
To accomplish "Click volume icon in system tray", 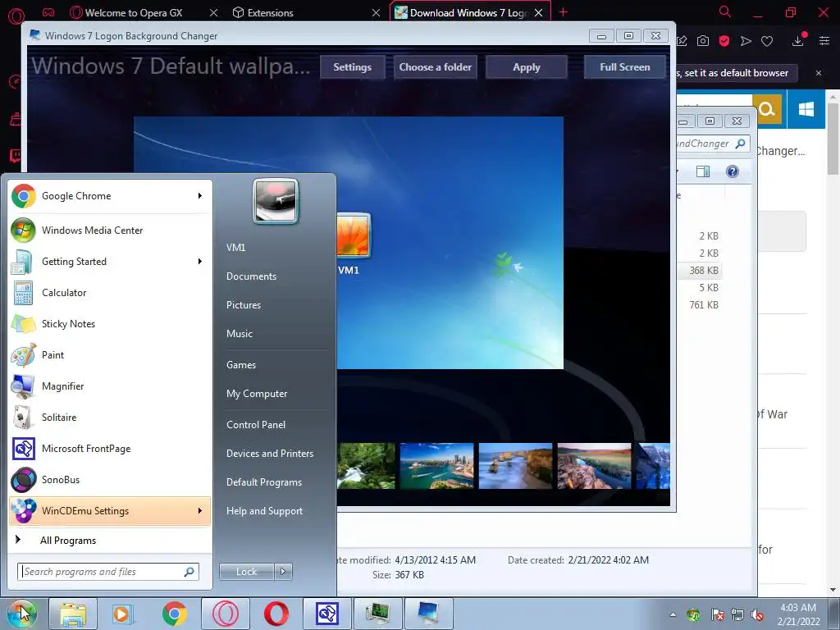I will pos(757,614).
